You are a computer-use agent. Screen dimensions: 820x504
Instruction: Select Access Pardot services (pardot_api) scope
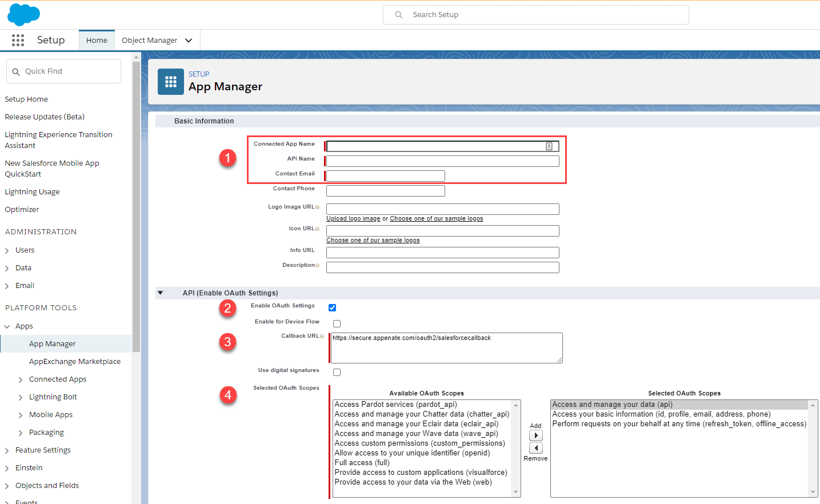pos(395,405)
